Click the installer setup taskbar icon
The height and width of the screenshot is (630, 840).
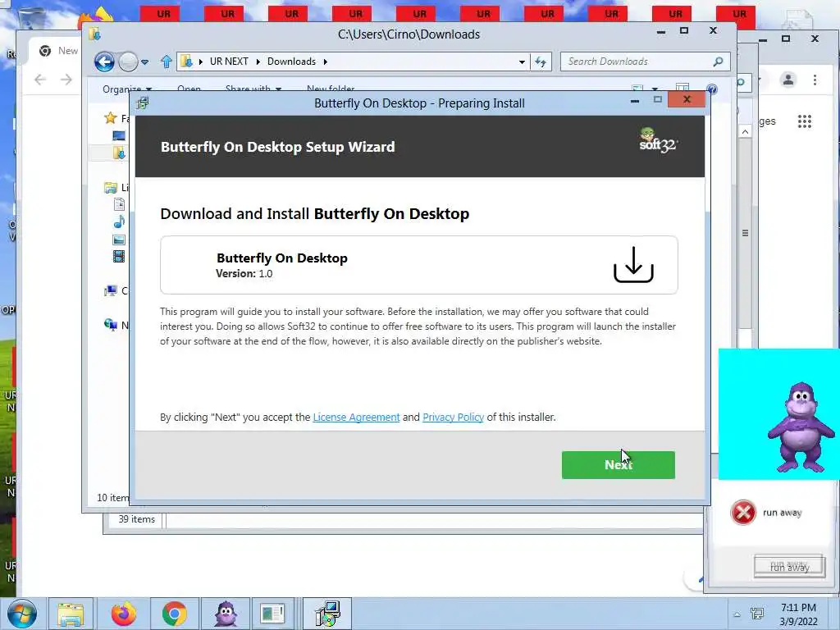pos(326,614)
